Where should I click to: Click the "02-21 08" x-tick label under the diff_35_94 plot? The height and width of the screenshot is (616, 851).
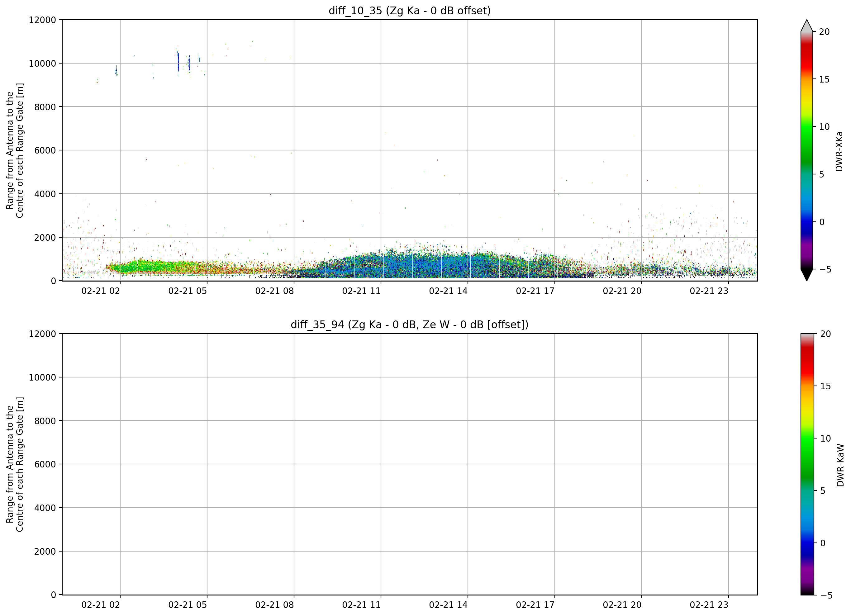tap(275, 605)
